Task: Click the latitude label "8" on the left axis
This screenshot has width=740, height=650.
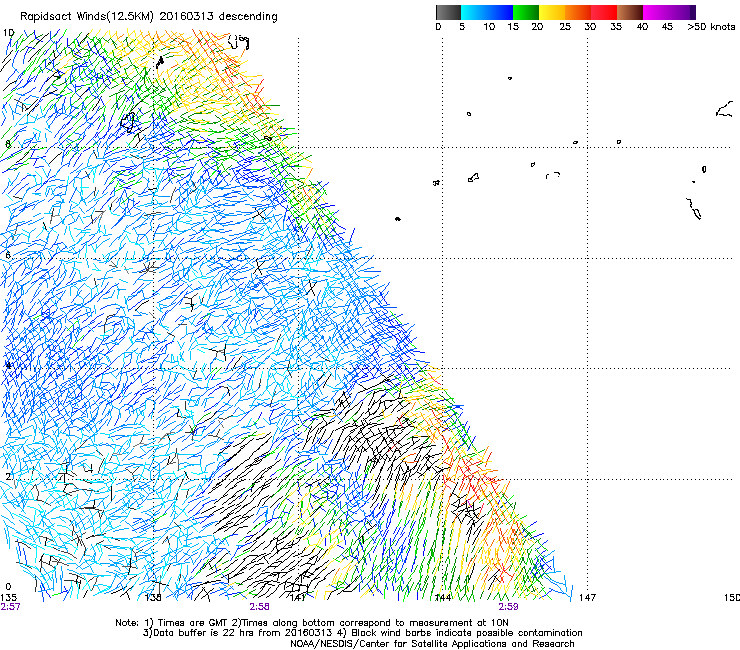Action: (x=8, y=144)
